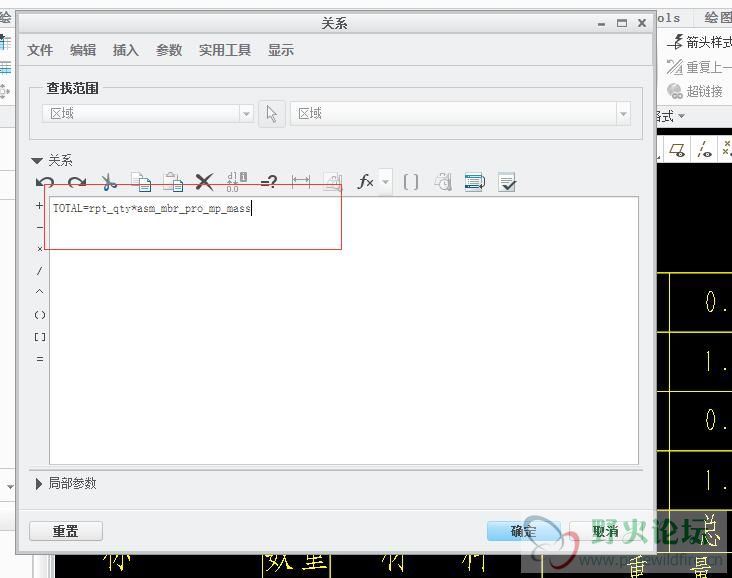Insert plus operator from side column
The image size is (732, 578).
click(40, 205)
